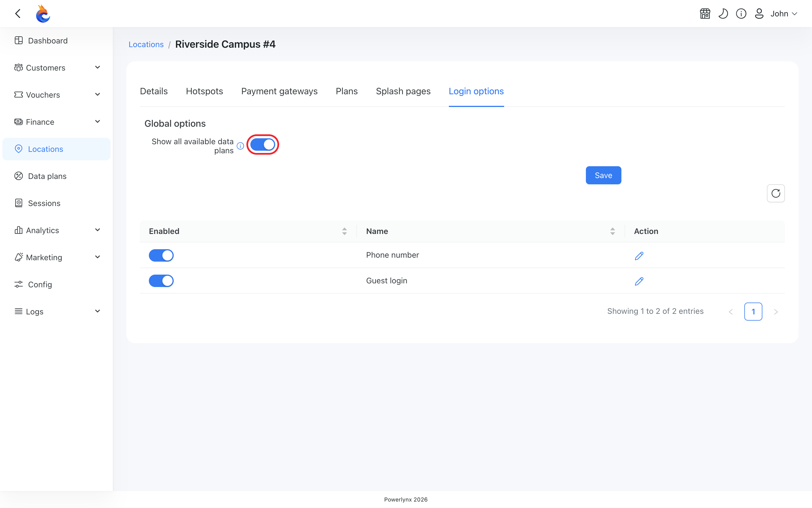Edit the Guest login option
Image resolution: width=812 pixels, height=508 pixels.
(639, 281)
